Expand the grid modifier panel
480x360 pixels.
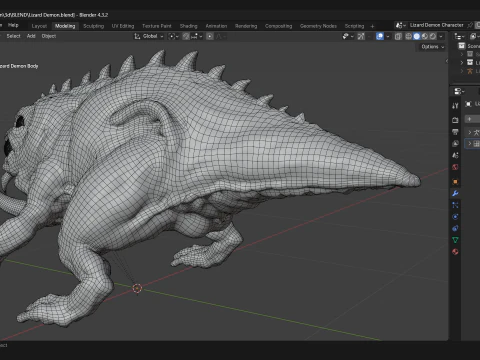(470, 144)
